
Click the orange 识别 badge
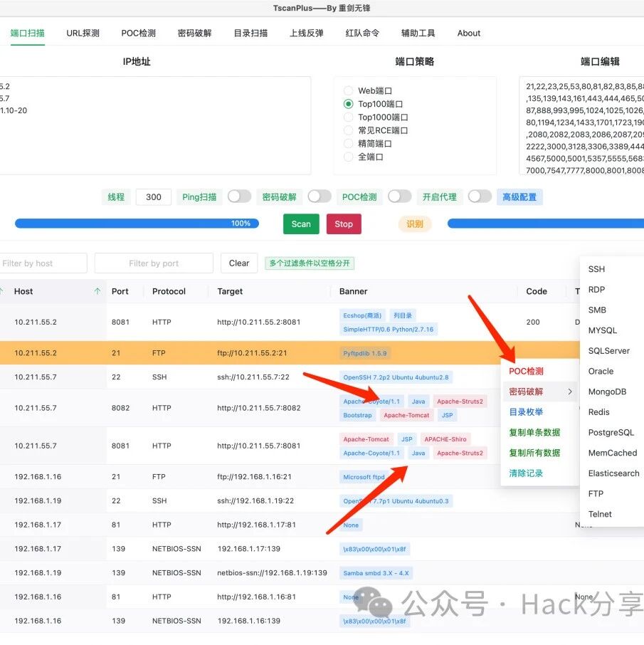coord(415,224)
